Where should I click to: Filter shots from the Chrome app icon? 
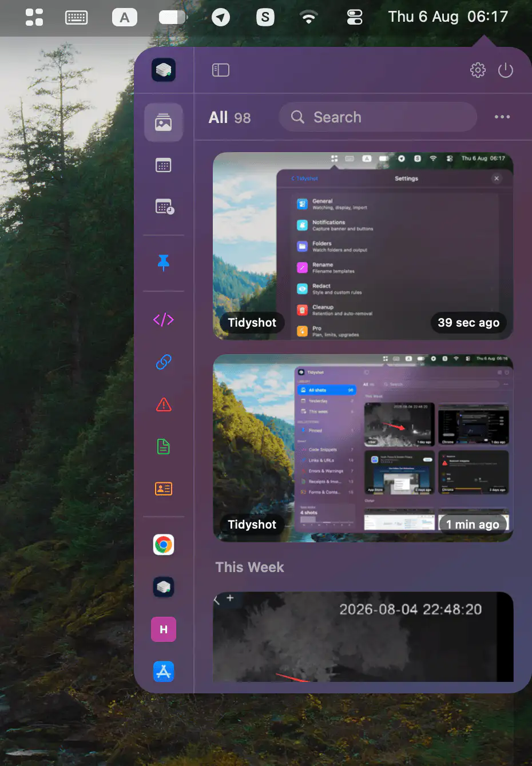(164, 545)
